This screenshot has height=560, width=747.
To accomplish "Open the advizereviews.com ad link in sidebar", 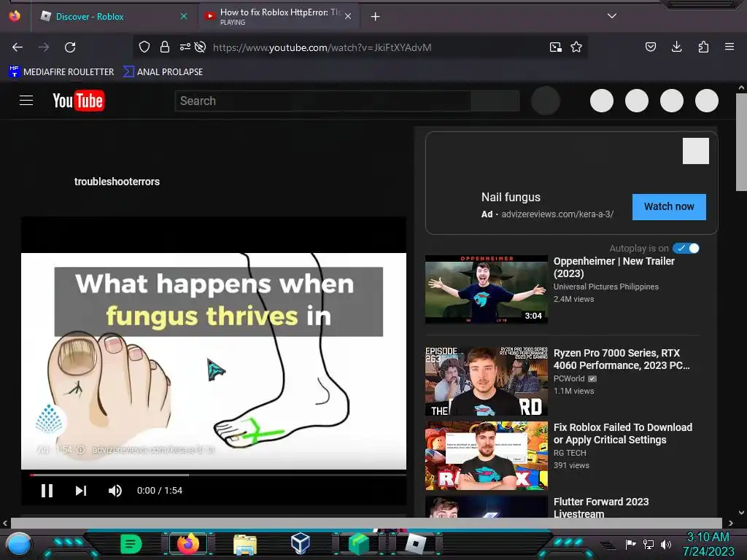I will 557,214.
